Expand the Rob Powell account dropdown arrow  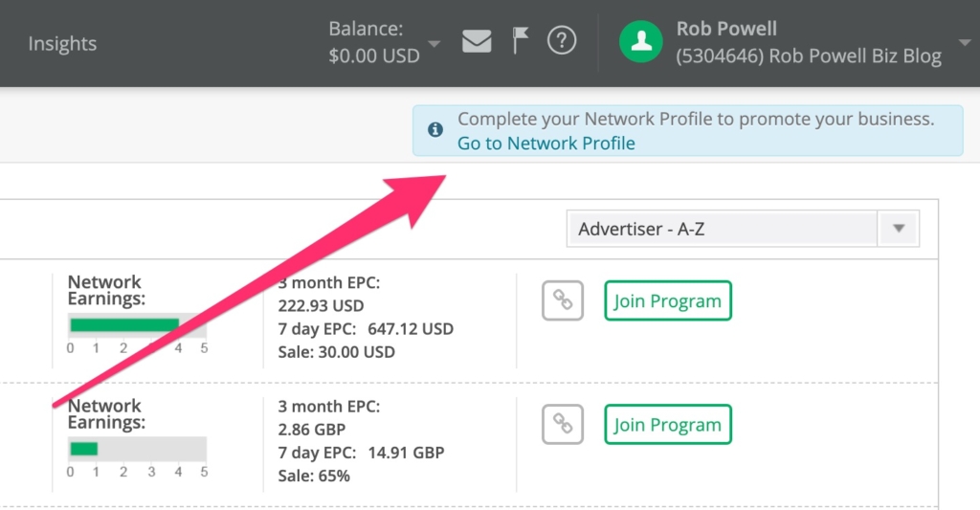(x=962, y=44)
